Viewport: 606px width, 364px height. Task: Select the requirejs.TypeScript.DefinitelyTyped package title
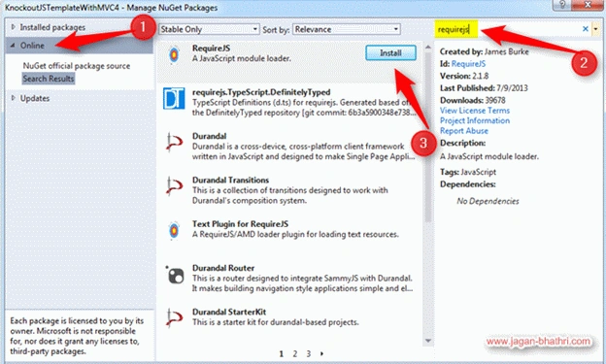[x=261, y=92]
